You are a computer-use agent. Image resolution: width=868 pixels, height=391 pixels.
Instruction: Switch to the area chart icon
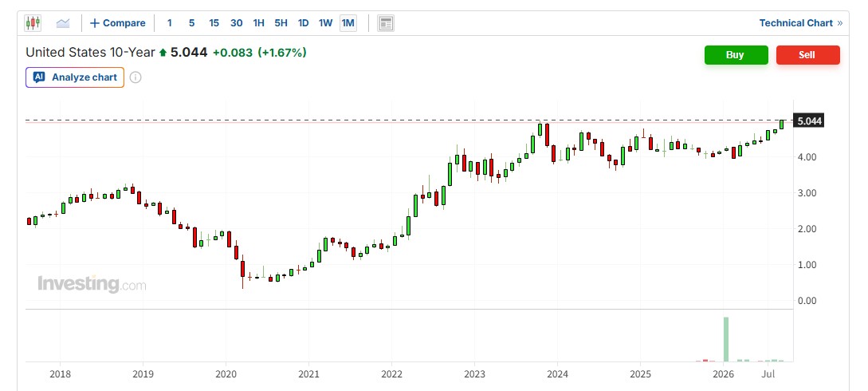(63, 23)
